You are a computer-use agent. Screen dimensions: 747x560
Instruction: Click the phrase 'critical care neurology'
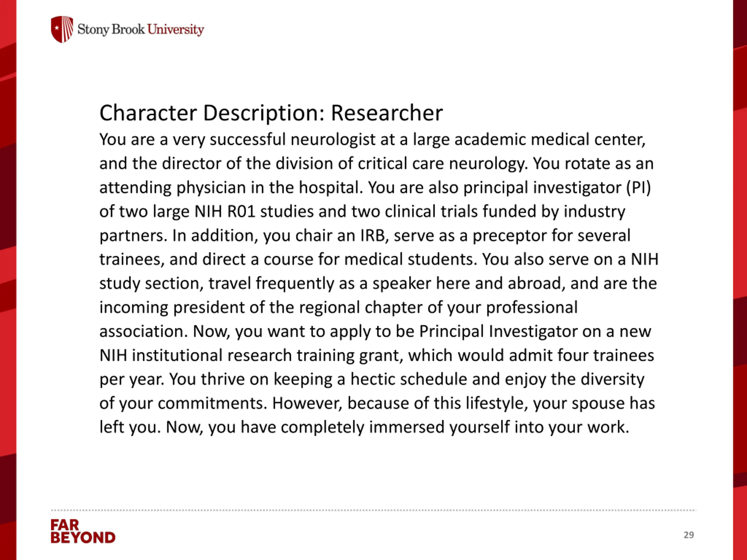coord(441,164)
